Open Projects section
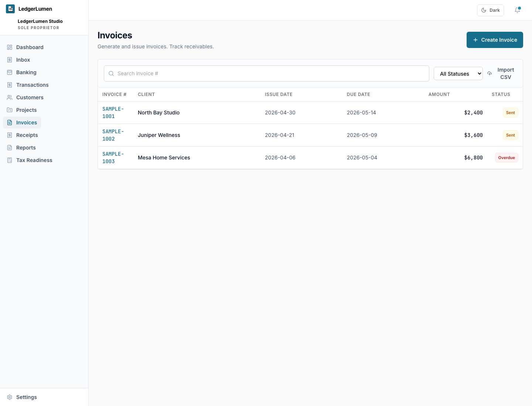 point(22,110)
